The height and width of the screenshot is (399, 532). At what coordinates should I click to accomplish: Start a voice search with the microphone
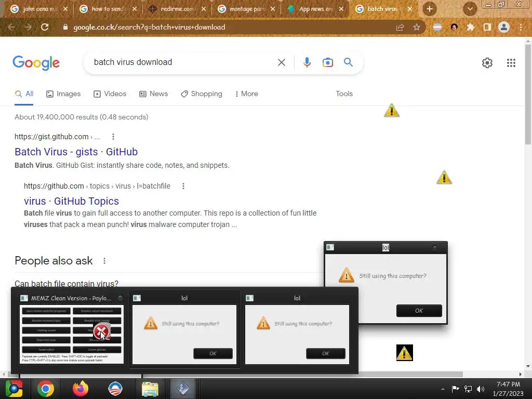(307, 62)
